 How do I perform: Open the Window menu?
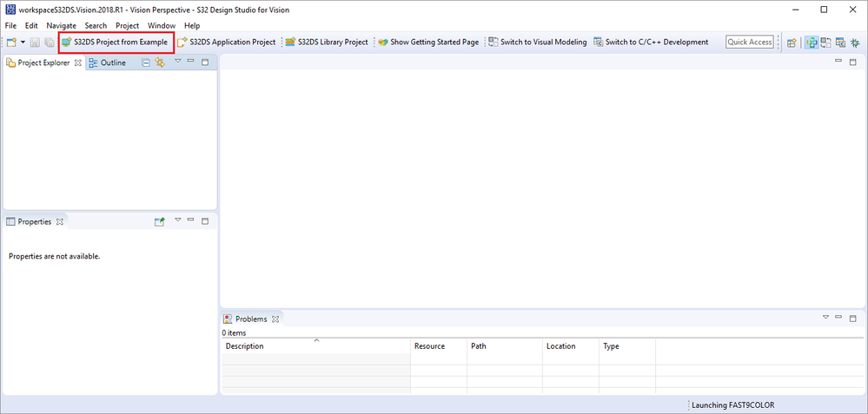(x=162, y=25)
